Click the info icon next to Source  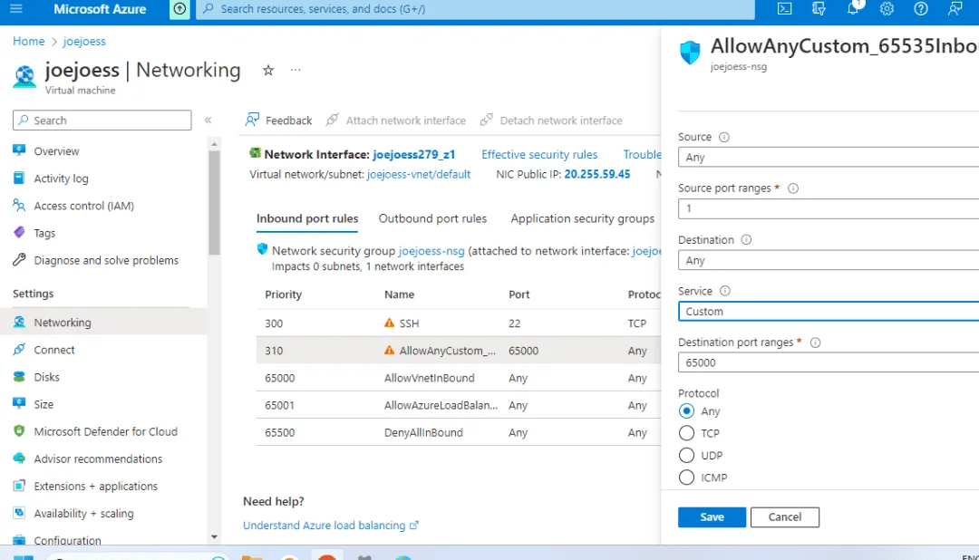pyautogui.click(x=724, y=138)
